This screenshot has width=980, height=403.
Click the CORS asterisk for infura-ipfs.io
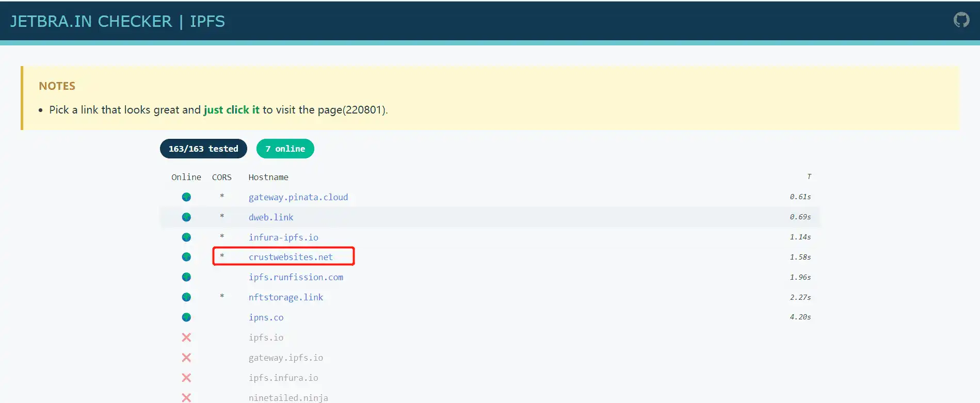[x=222, y=236]
